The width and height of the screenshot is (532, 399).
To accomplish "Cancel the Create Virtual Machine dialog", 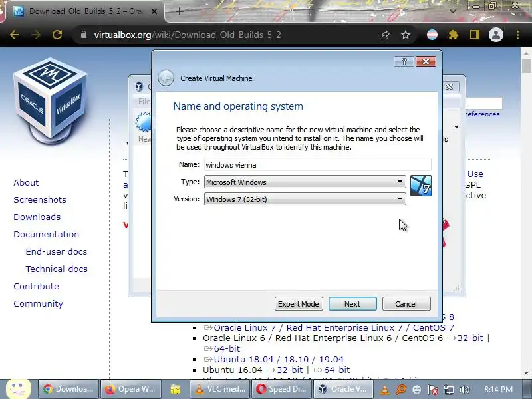I will click(x=406, y=304).
